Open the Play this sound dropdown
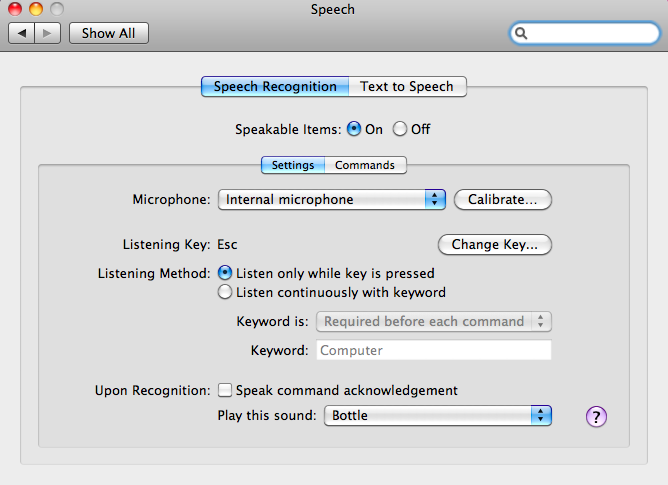 click(437, 415)
